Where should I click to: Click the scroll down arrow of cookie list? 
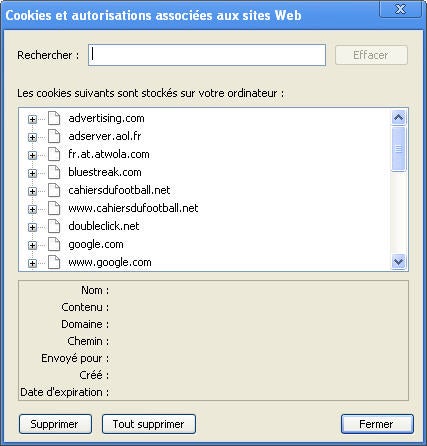[x=399, y=262]
